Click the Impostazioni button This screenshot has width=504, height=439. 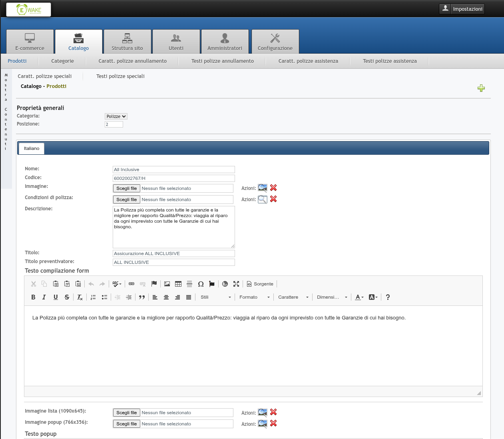pyautogui.click(x=462, y=9)
